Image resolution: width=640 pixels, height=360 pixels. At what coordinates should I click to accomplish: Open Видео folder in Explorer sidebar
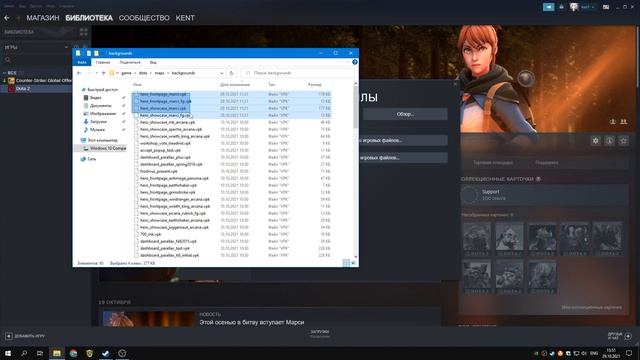pyautogui.click(x=96, y=98)
